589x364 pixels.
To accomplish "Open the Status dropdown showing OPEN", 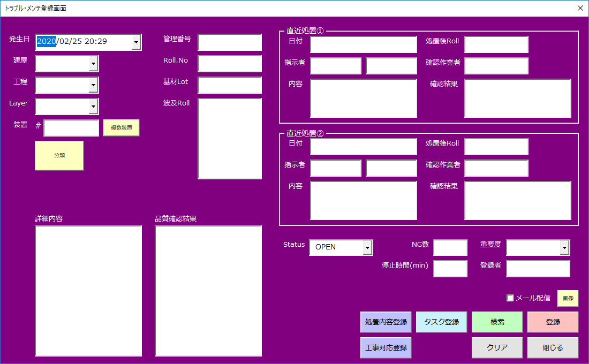I will coord(367,247).
